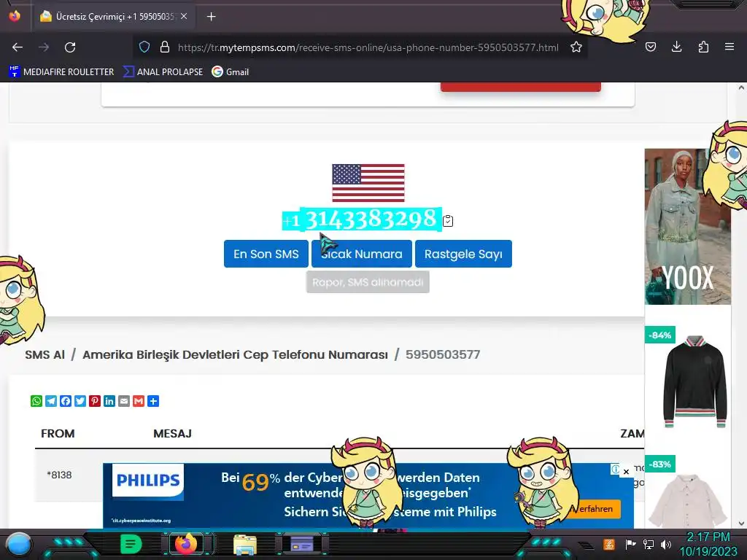Click the *8138 sender cell
747x560 pixels.
click(59, 475)
